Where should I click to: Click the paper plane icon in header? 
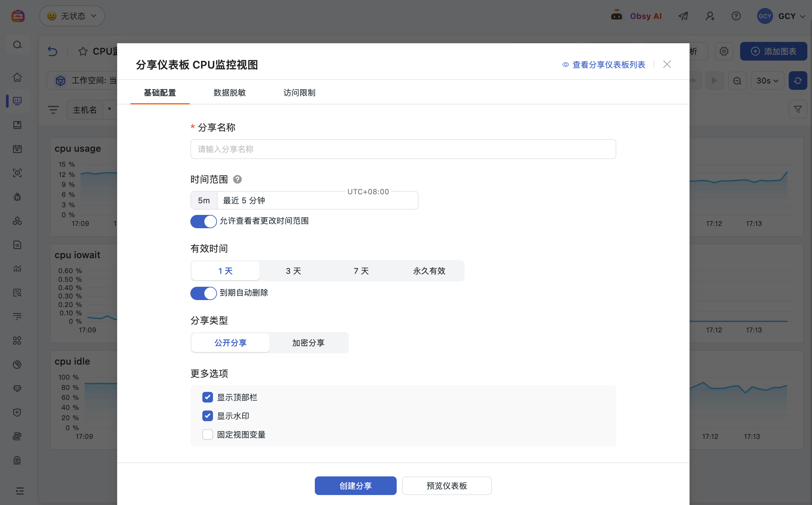[683, 16]
